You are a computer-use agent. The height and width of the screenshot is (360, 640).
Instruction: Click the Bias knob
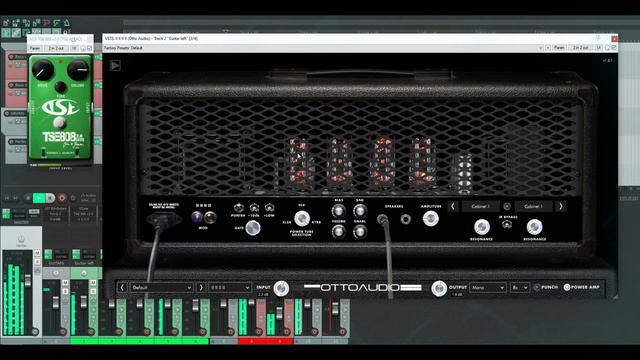(338, 211)
